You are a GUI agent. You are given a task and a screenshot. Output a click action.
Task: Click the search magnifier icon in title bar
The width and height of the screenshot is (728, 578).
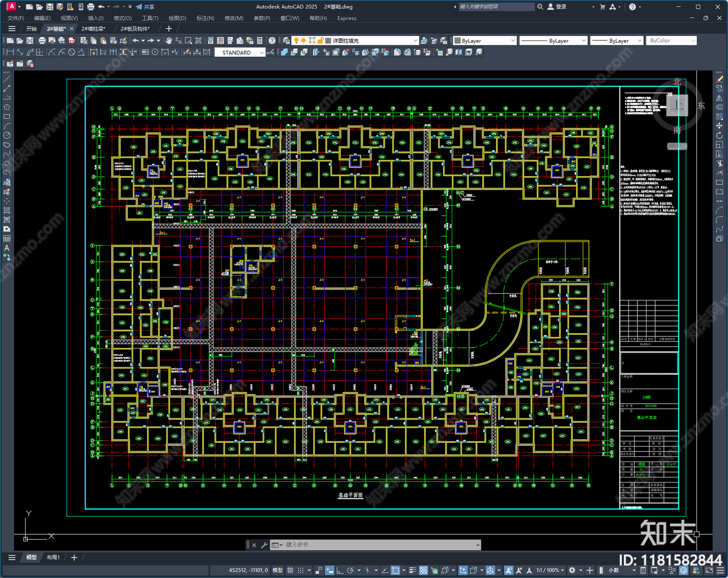(540, 7)
